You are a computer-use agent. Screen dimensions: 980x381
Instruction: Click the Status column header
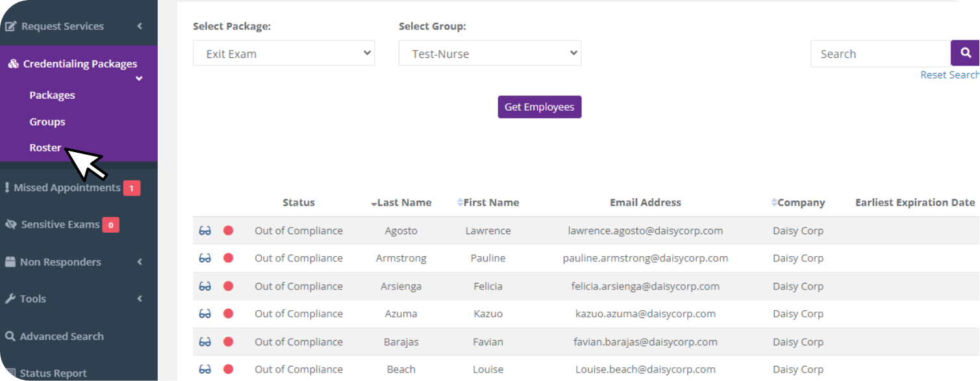[299, 203]
